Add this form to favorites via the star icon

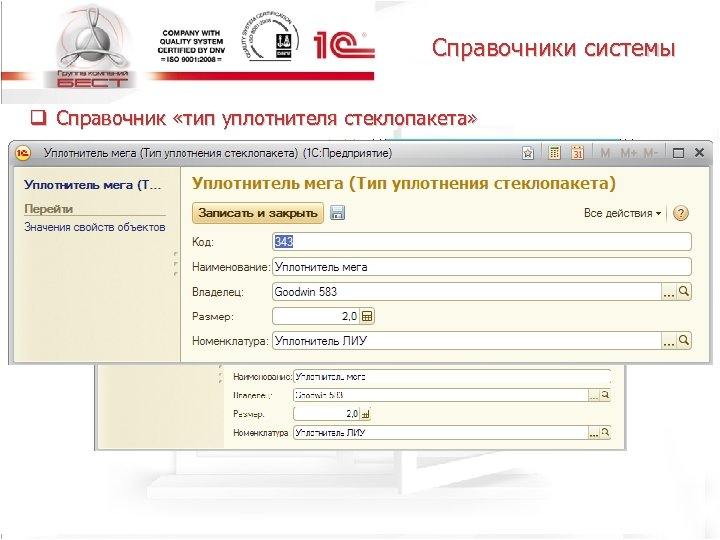(x=528, y=153)
